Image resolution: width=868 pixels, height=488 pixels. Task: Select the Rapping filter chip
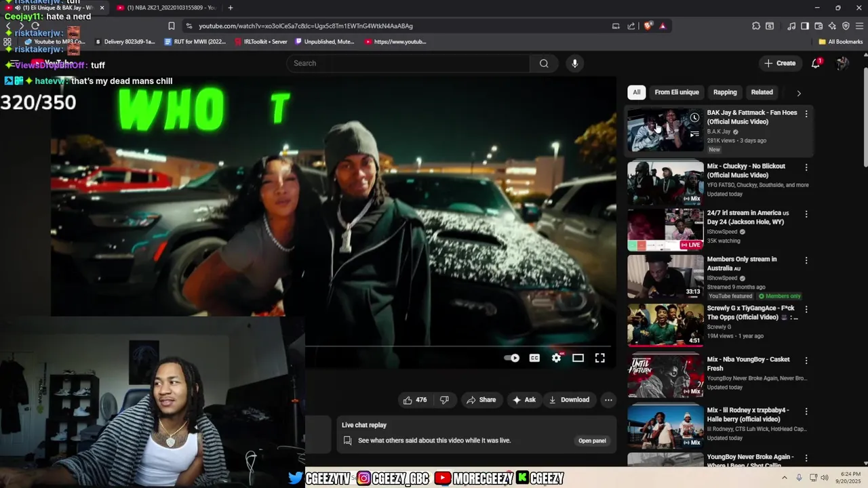pyautogui.click(x=725, y=92)
